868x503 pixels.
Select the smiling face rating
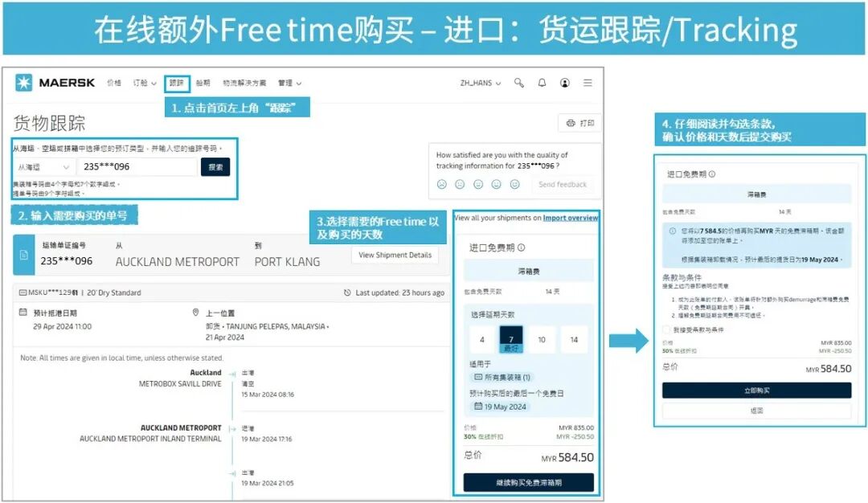(497, 184)
